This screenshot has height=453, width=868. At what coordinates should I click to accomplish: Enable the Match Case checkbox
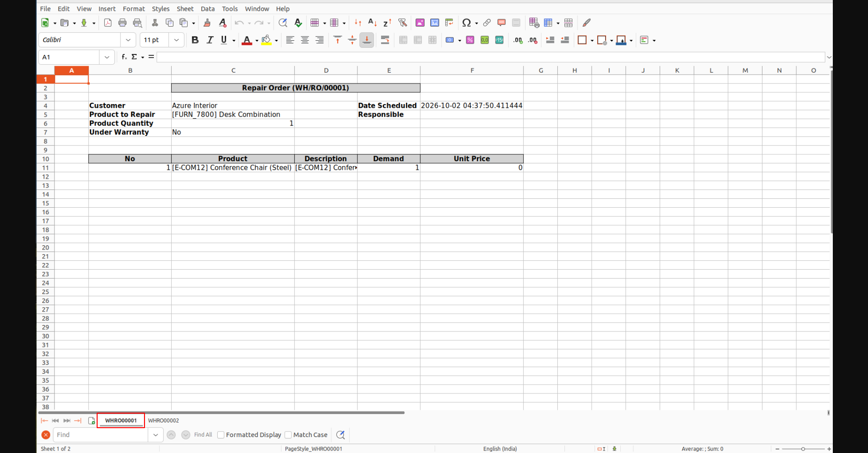click(x=288, y=435)
